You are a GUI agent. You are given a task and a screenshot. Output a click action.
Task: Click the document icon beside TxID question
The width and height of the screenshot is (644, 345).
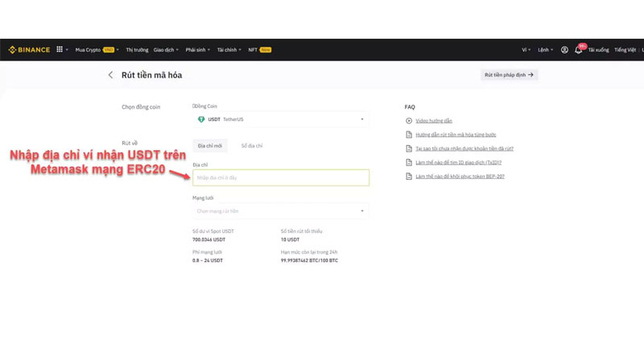409,163
